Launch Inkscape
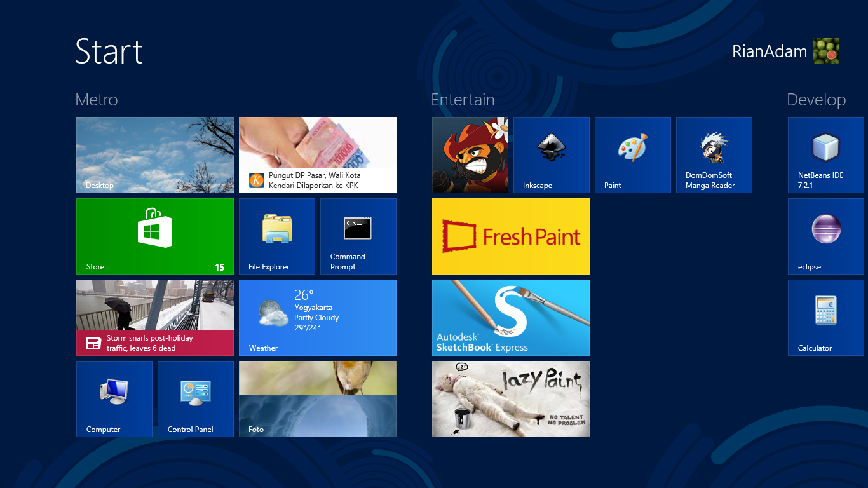Screen dimensions: 868x488 coord(552,155)
